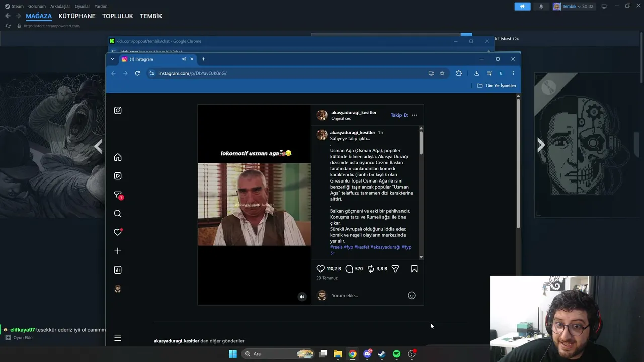Open hamburger More menu in Instagram sidebar
This screenshot has width=644, height=362.
(118, 338)
